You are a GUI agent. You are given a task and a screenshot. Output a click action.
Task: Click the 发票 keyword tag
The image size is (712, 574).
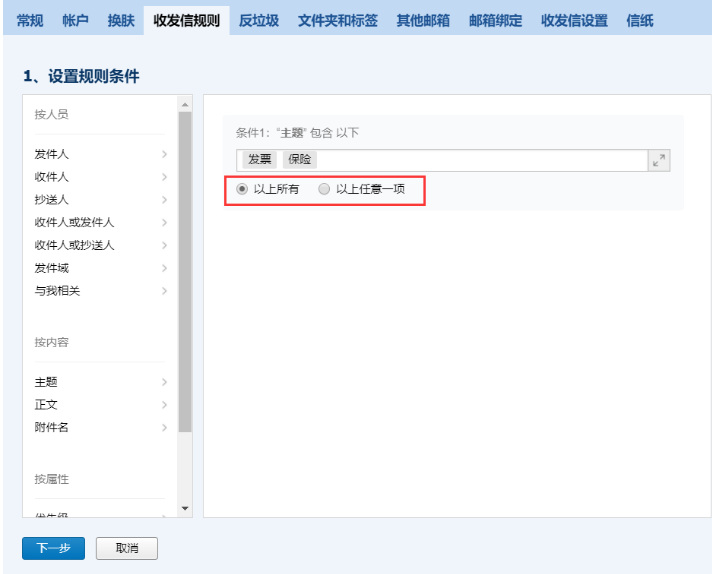tap(260, 160)
